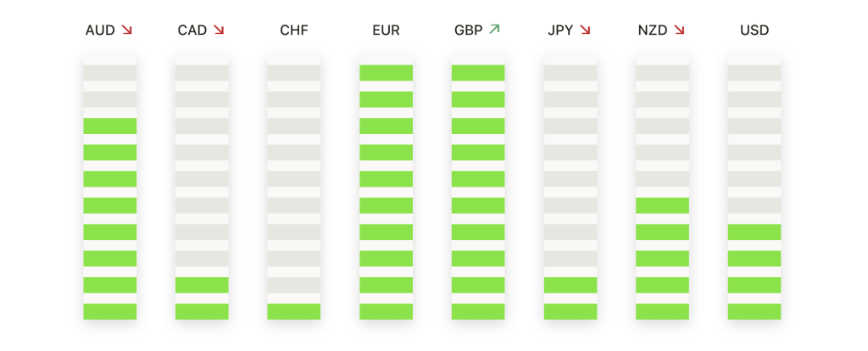Screen dimensions: 868x351
Task: Click the red down arrow beside CAD
Action: coord(219,30)
